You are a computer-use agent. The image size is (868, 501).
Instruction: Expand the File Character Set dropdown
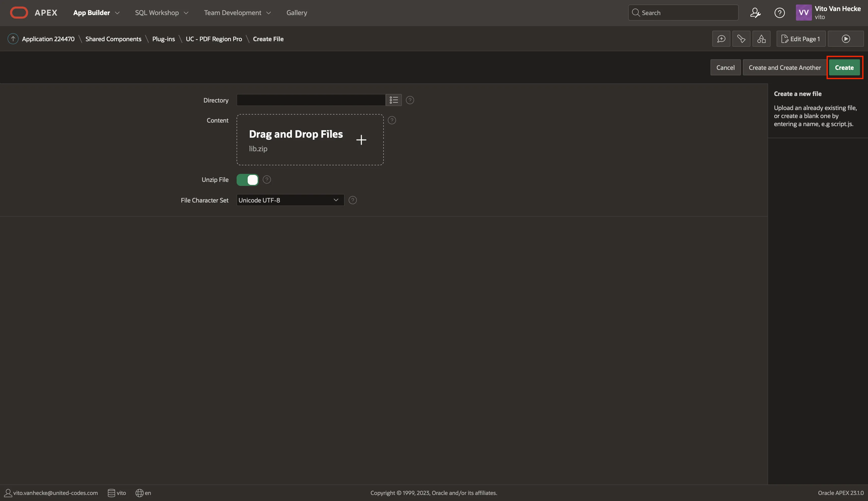pyautogui.click(x=290, y=200)
